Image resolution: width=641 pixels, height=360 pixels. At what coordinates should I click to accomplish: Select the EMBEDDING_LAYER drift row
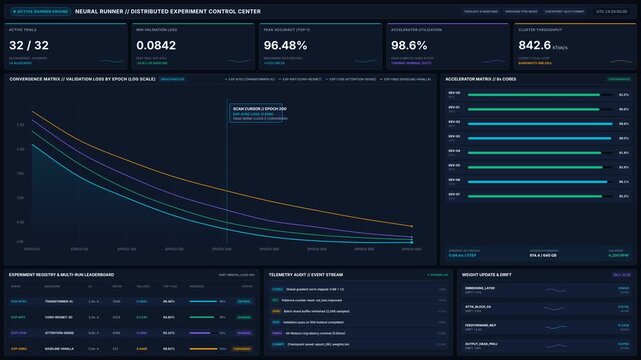tap(547, 290)
